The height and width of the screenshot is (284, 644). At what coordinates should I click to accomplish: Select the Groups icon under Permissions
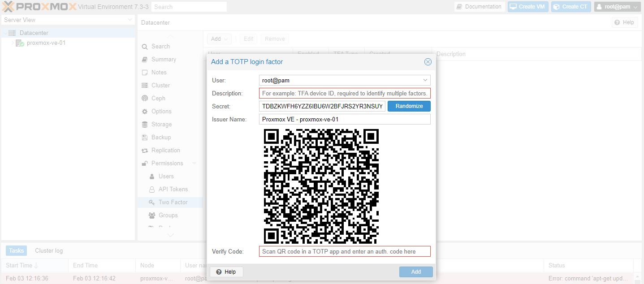(152, 215)
